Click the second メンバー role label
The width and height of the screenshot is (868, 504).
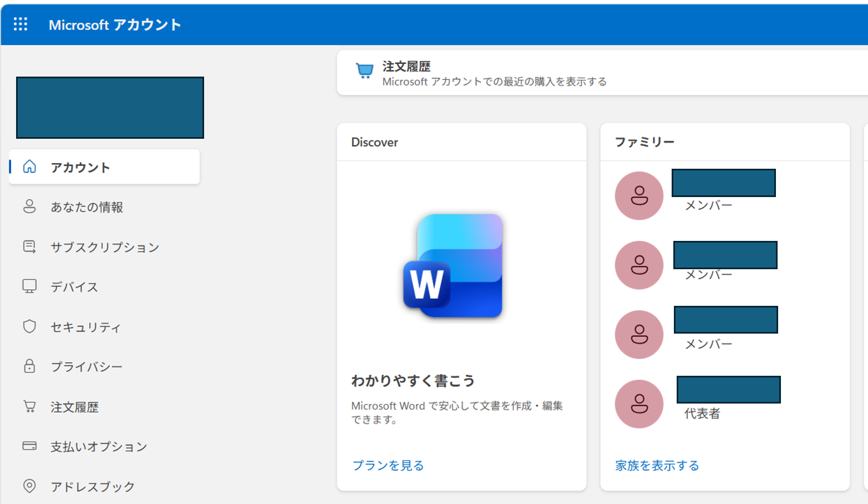pyautogui.click(x=708, y=275)
